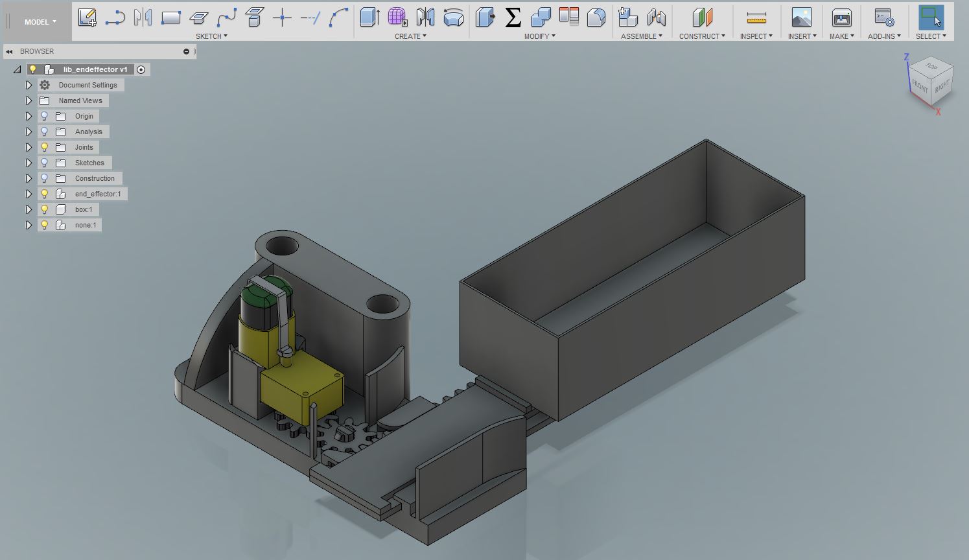Image resolution: width=969 pixels, height=560 pixels.
Task: Open the ASSEMBLE menu
Action: [x=642, y=36]
